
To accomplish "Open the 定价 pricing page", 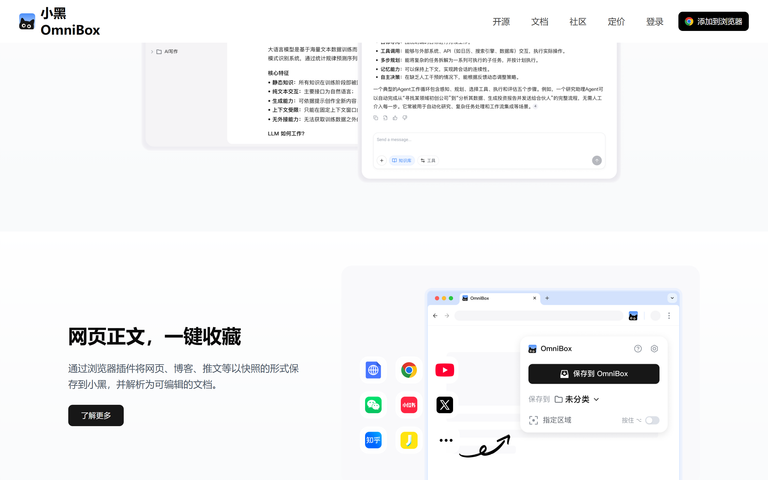I will tap(616, 22).
